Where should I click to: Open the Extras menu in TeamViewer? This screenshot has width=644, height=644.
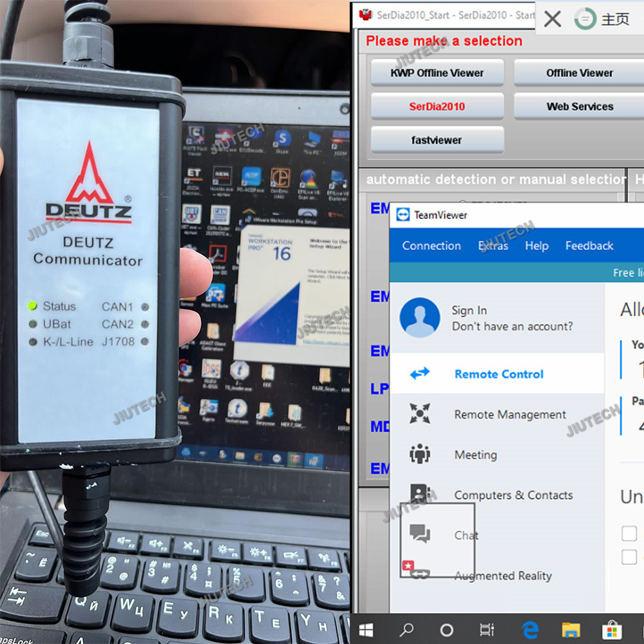click(493, 245)
